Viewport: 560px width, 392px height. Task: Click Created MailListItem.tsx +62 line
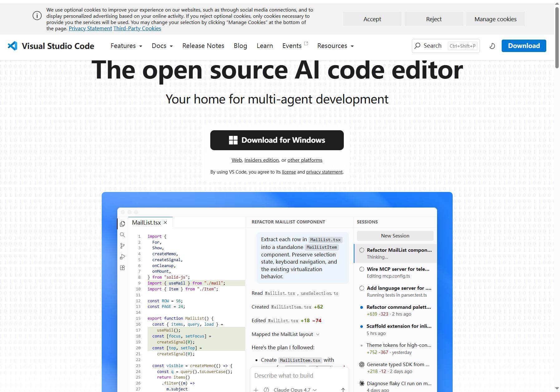[x=287, y=307]
